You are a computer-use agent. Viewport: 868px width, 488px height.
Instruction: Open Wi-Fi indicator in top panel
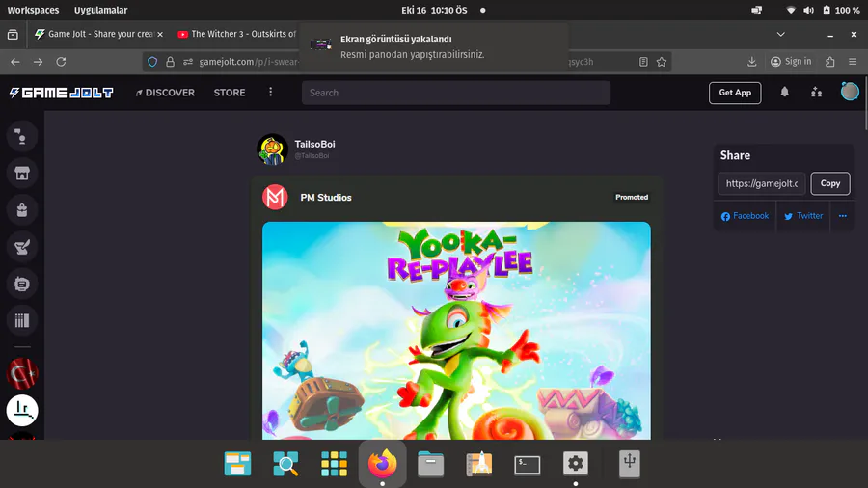tap(791, 10)
